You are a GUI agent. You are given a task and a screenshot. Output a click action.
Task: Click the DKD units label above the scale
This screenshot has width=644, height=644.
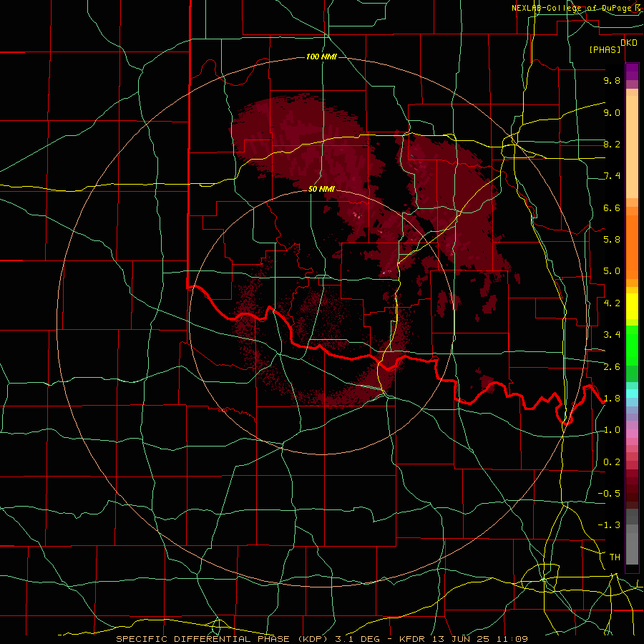click(x=629, y=43)
